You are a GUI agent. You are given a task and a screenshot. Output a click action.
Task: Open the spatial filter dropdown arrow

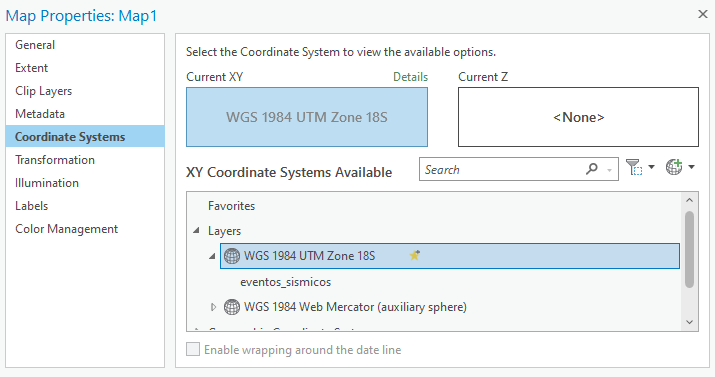[651, 167]
